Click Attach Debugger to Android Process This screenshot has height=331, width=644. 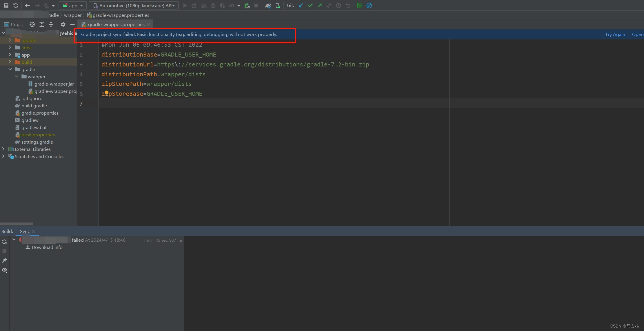point(247,6)
